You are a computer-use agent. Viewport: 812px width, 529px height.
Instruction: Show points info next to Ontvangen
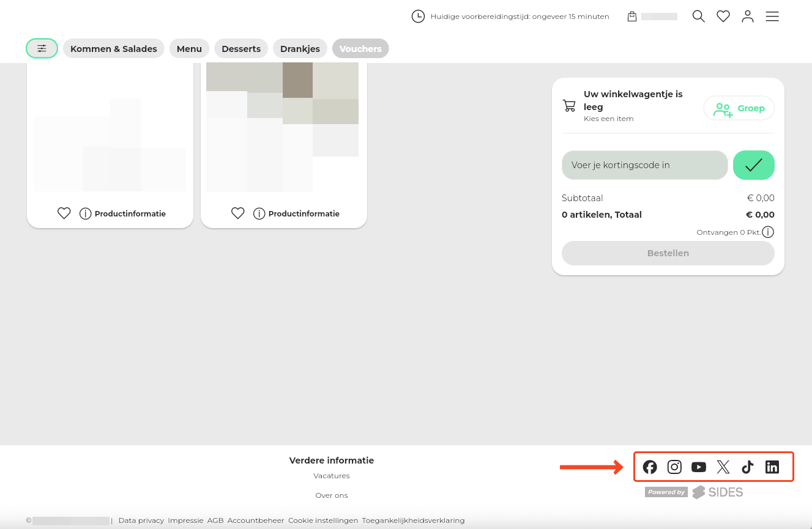768,232
